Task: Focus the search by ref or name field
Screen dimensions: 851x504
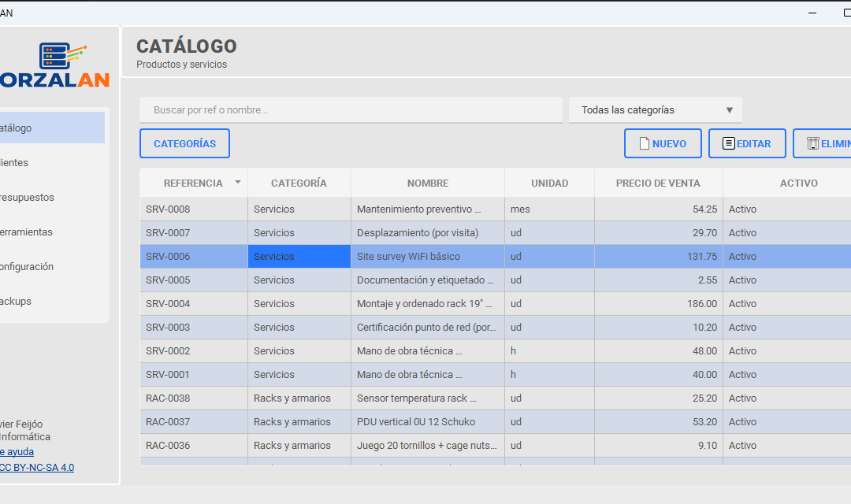Action: pos(351,110)
